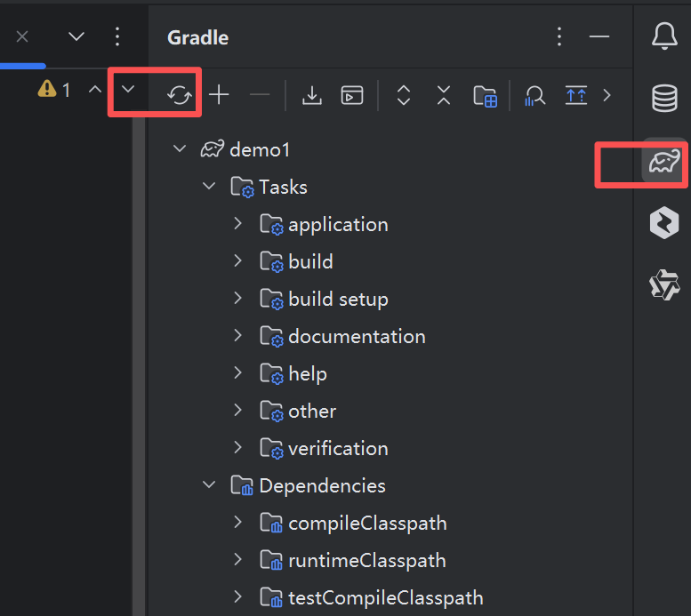Click the Reload All Gradle Projects icon
This screenshot has height=616, width=691.
click(x=179, y=95)
